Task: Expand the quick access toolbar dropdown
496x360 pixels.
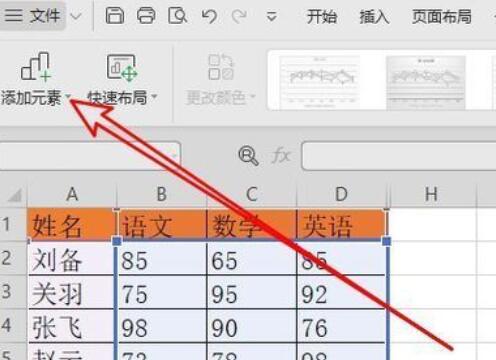Action: pyautogui.click(x=272, y=16)
